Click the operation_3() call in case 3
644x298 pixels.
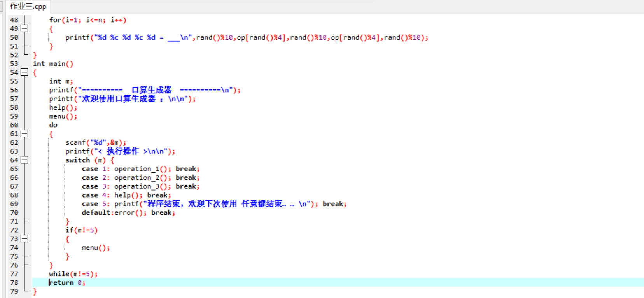tap(143, 186)
